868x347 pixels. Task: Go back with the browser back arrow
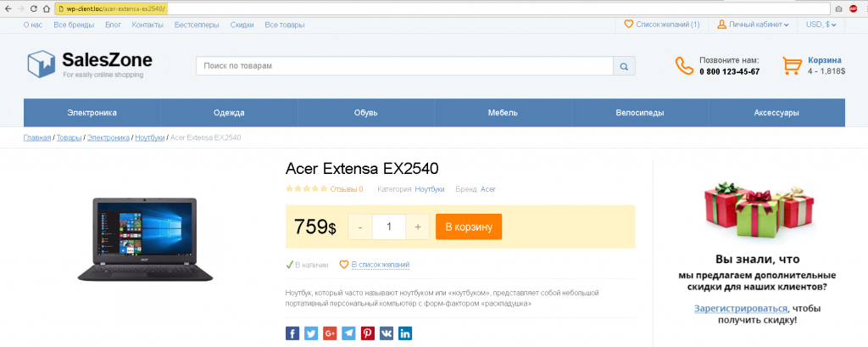click(x=8, y=8)
